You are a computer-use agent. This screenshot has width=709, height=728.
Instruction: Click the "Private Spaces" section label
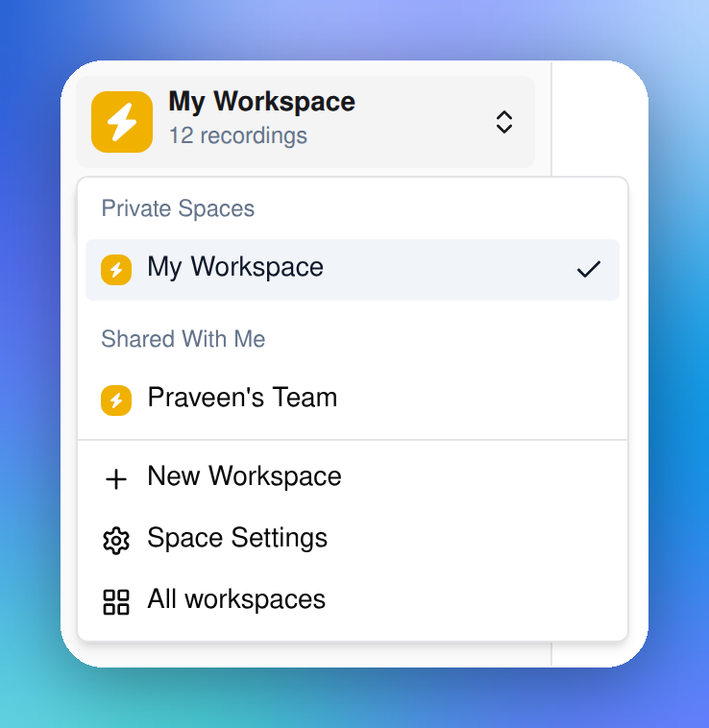point(178,208)
